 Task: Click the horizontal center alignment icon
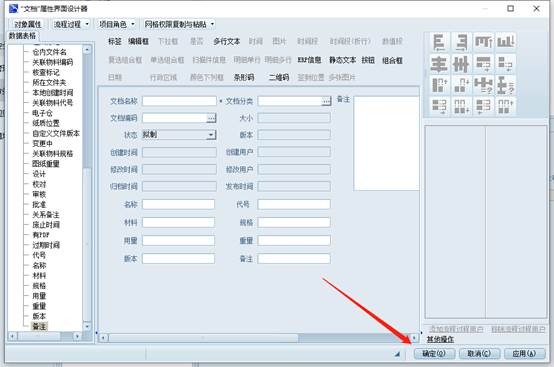coord(439,64)
